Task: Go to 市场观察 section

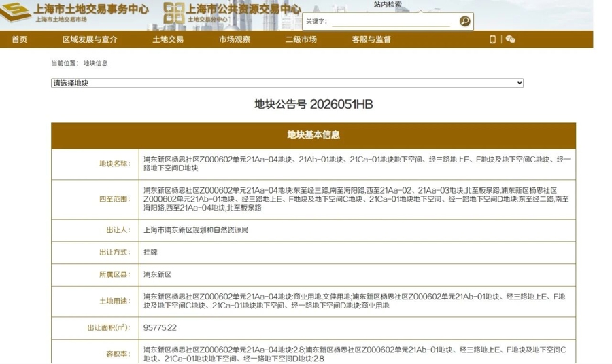Action: click(x=235, y=39)
